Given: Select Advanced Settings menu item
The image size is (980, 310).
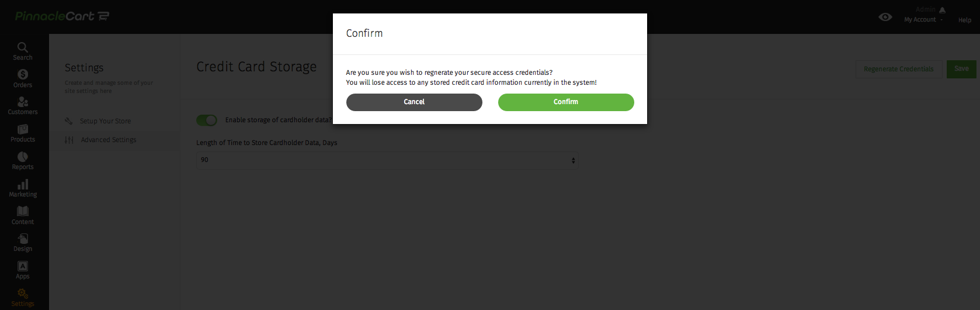Looking at the screenshot, I should [x=109, y=140].
